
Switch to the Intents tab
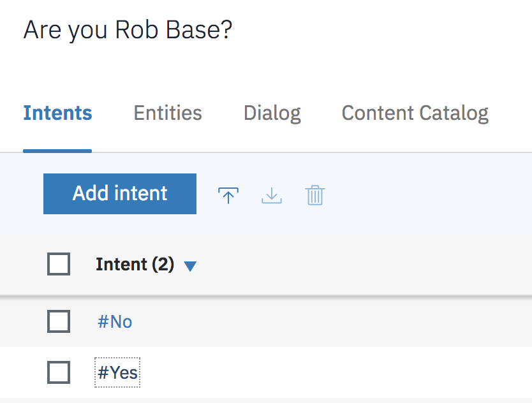57,114
